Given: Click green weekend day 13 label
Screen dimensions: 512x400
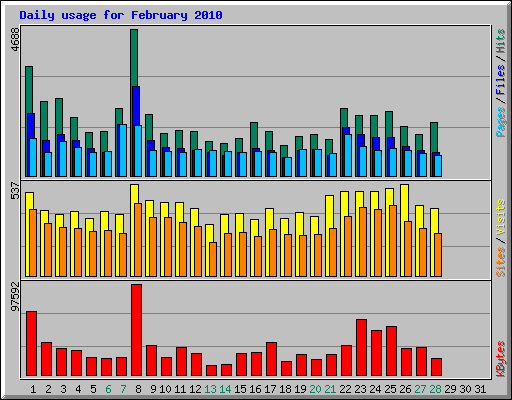Looking at the screenshot, I should [210, 389].
